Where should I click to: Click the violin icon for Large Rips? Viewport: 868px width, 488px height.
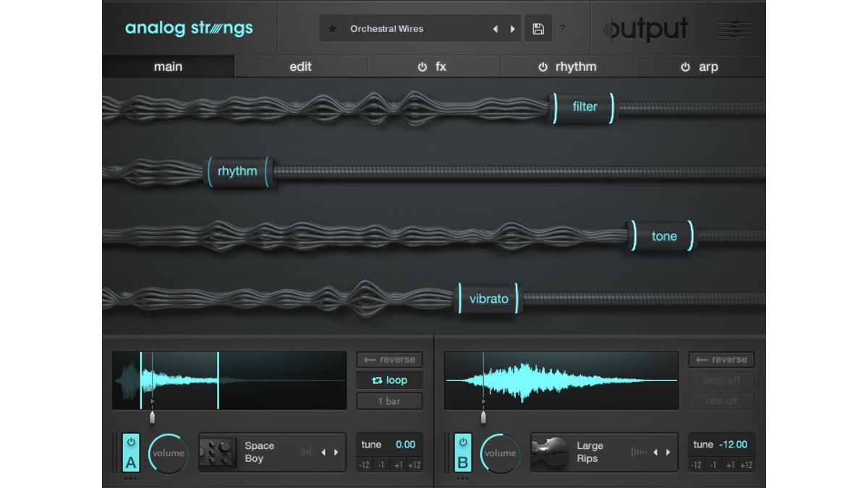click(x=548, y=452)
